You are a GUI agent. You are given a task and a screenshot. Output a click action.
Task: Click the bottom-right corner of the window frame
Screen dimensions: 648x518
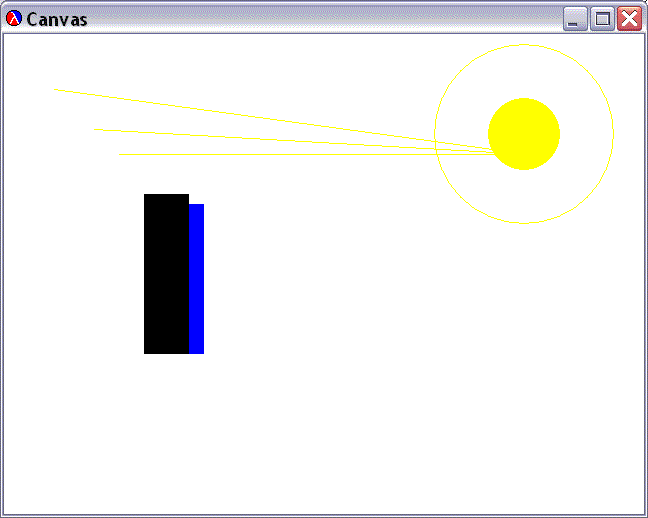pyautogui.click(x=644, y=514)
